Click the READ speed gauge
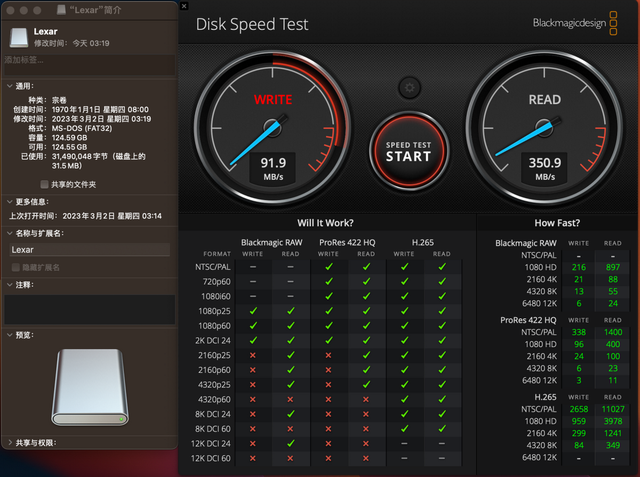 [x=544, y=127]
